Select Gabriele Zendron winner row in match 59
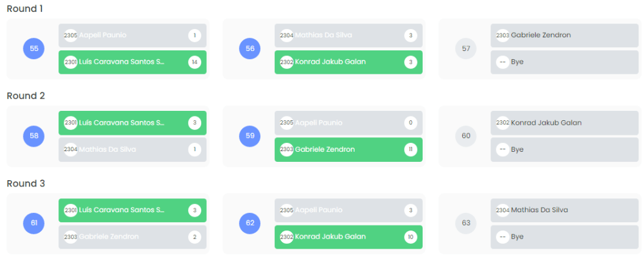This screenshot has height=262, width=644. click(x=340, y=150)
